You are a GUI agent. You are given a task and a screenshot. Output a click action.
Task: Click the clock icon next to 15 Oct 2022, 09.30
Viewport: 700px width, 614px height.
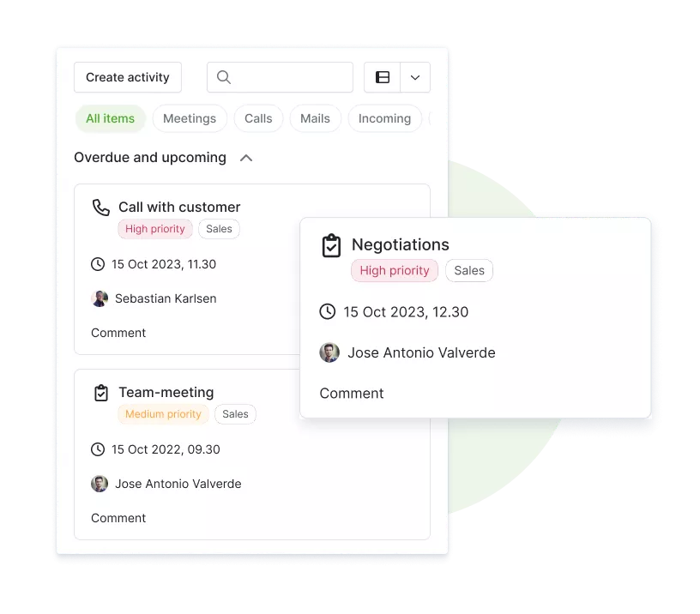coord(98,449)
